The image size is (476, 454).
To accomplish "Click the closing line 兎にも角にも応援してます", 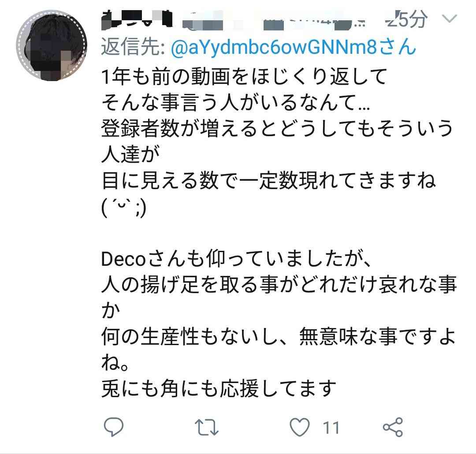I will click(x=219, y=388).
